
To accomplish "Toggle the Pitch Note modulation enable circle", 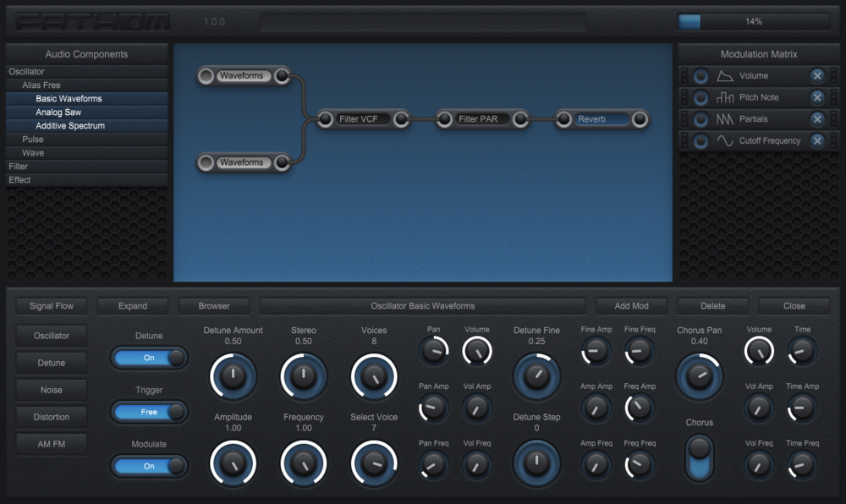I will pos(700,97).
